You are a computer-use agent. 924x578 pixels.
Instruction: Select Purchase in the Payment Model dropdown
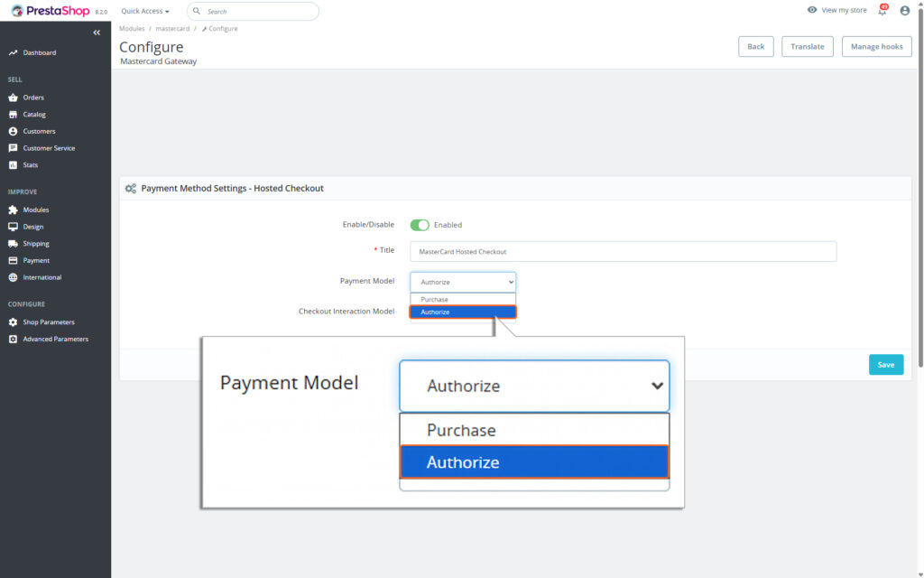462,299
